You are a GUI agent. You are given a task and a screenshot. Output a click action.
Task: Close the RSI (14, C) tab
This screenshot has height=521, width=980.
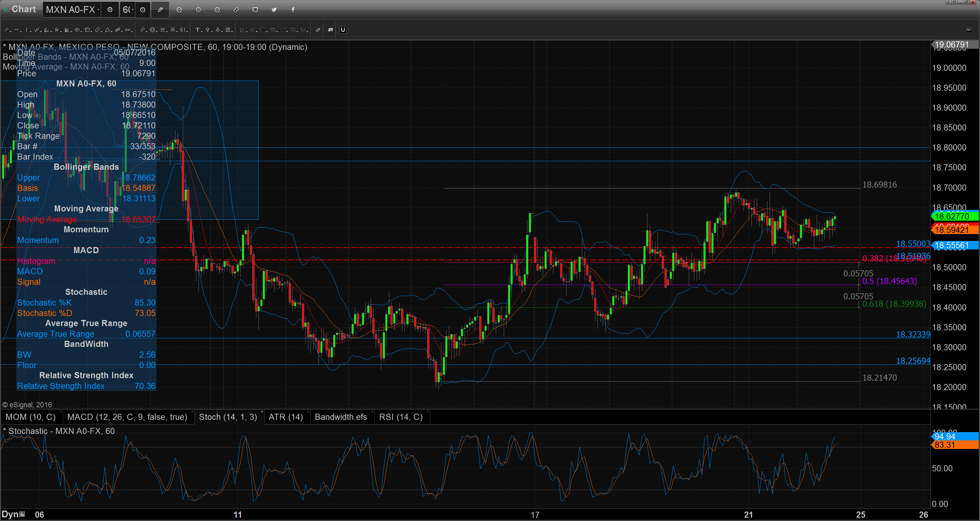[428, 412]
